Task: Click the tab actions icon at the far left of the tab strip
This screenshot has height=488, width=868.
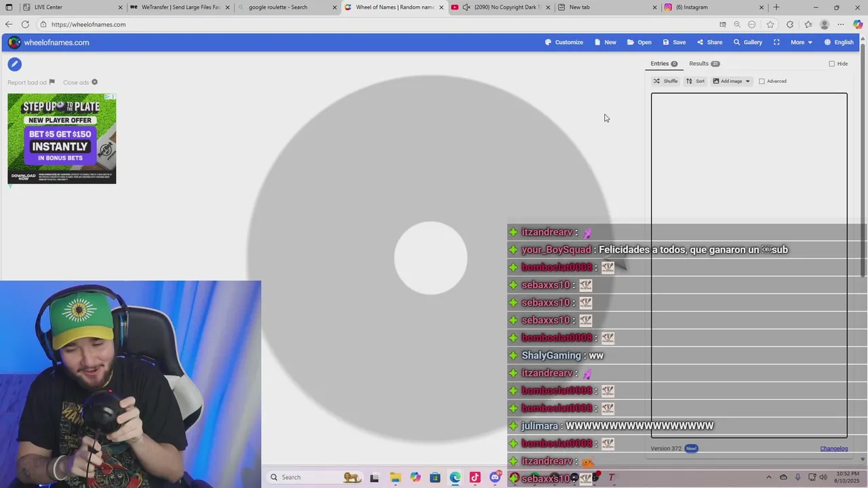Action: coord(9,7)
